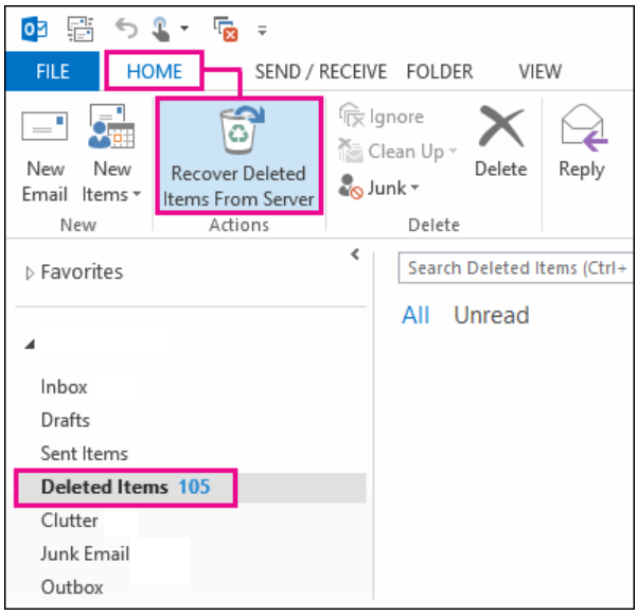Open the FILE tab
This screenshot has height=615, width=637.
pos(52,71)
